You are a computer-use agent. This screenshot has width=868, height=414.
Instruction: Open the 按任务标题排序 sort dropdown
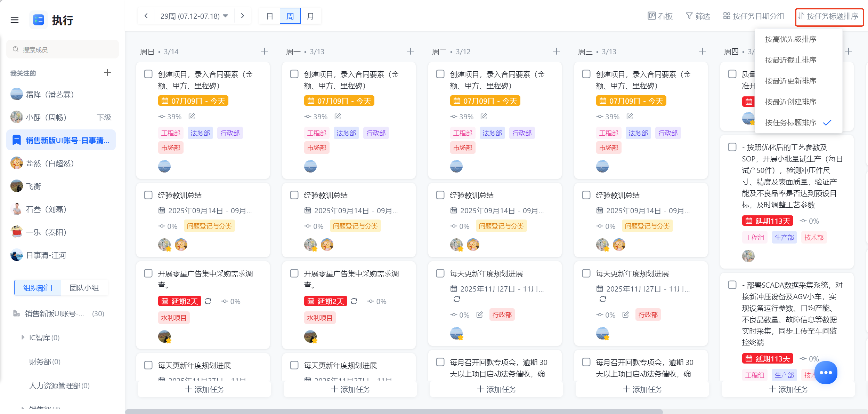pos(829,16)
